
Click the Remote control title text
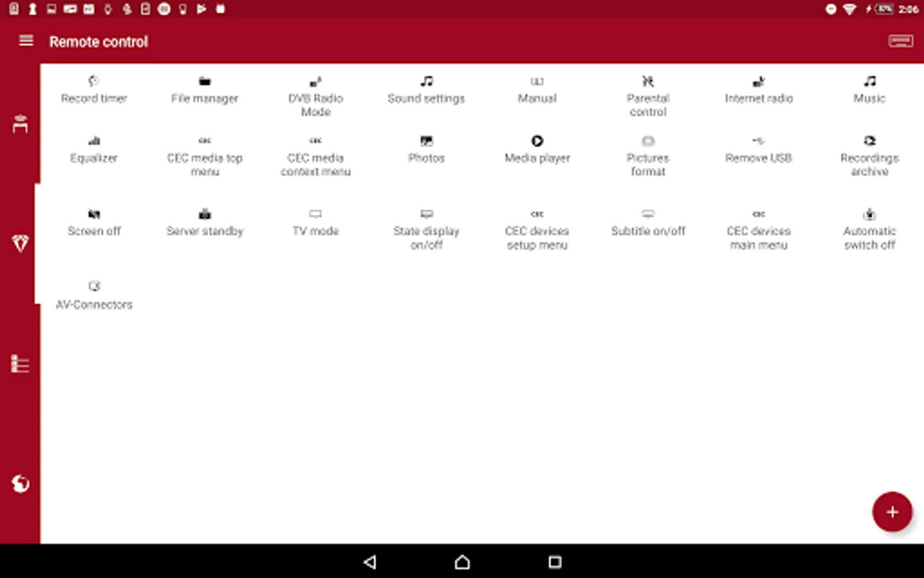click(x=98, y=42)
